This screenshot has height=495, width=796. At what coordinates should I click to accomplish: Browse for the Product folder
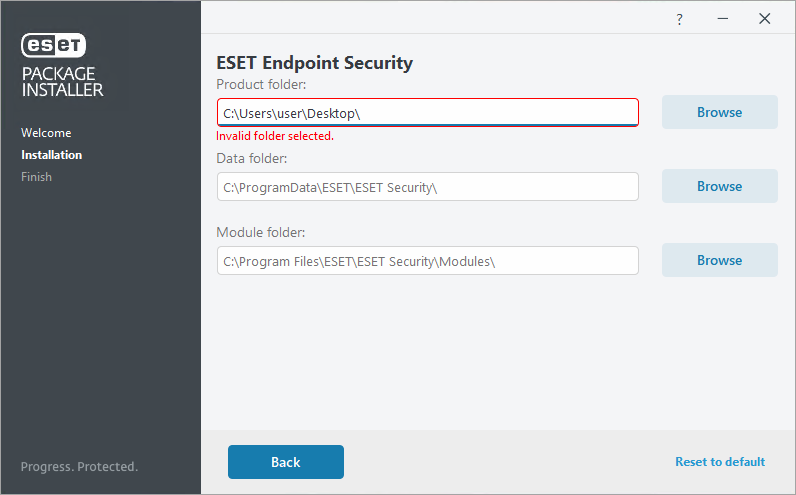(x=719, y=112)
